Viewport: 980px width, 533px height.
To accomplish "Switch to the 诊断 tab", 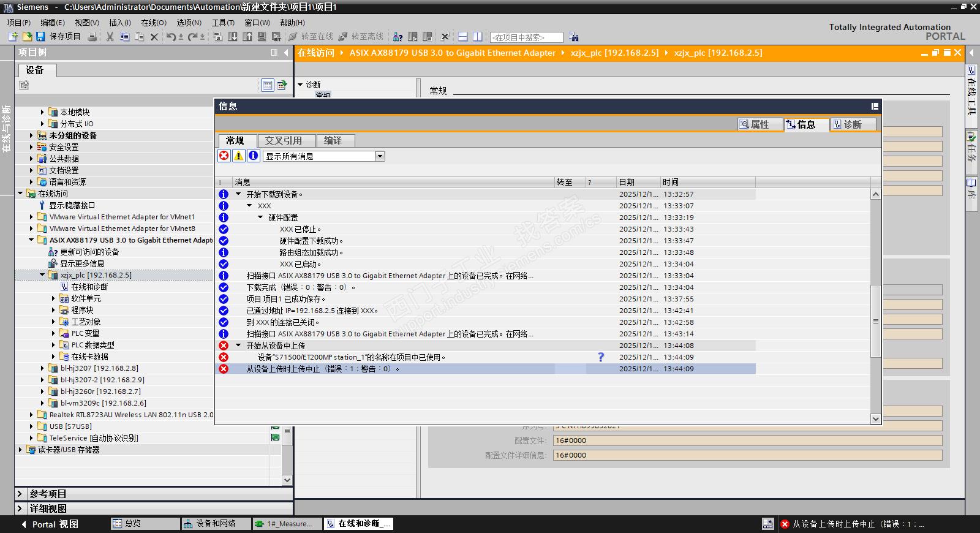I will 853,124.
